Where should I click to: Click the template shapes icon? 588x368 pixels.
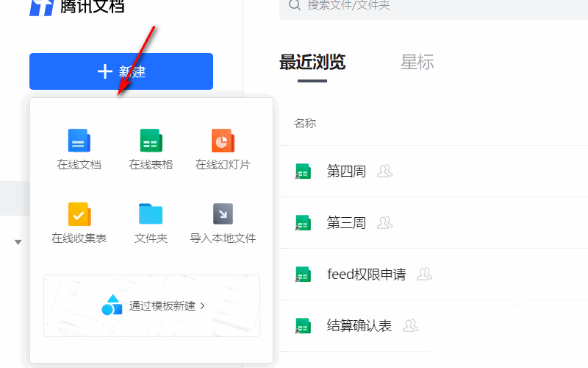(x=112, y=305)
